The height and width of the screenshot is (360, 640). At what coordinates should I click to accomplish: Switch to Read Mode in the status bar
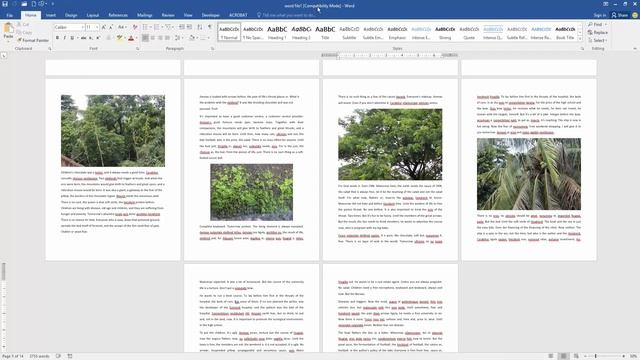(x=551, y=356)
